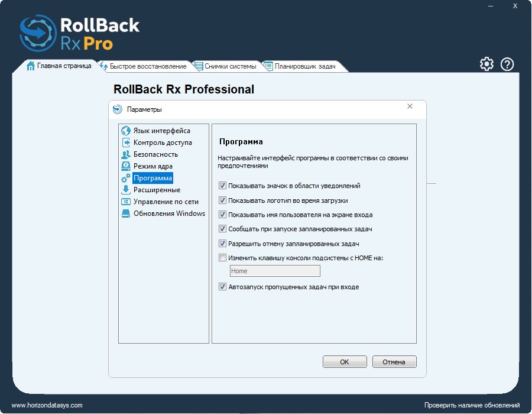Disable Сообщать при запуске запланированных задач
Viewport: 532px width, 414px height.
click(222, 229)
